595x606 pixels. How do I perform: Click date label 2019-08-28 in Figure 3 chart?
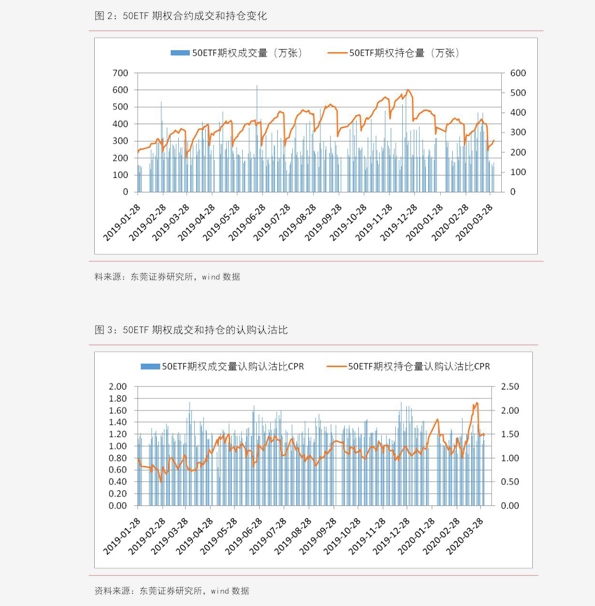click(x=293, y=536)
